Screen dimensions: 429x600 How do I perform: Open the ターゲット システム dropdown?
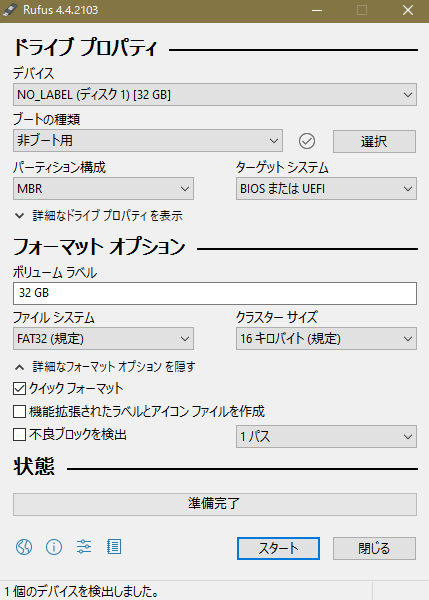[326, 189]
